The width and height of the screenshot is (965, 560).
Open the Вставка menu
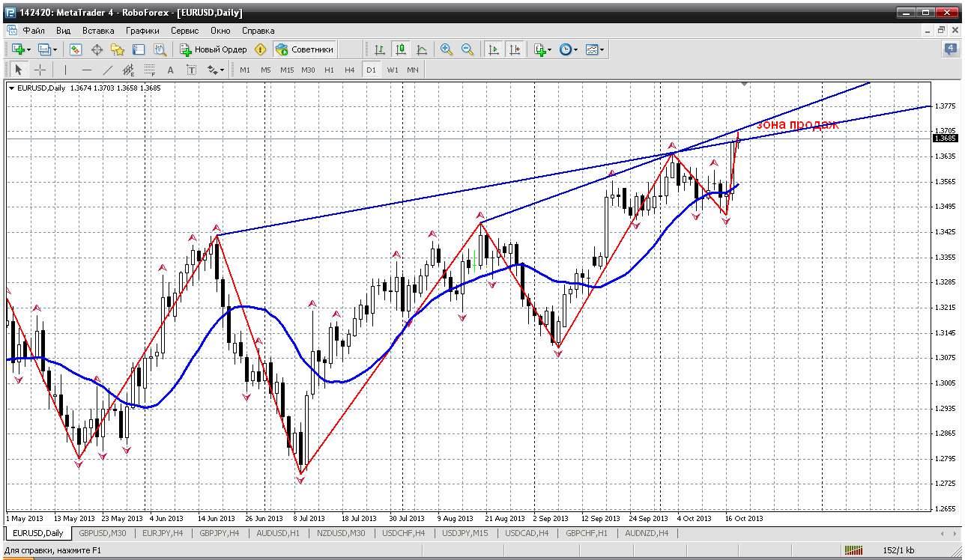pyautogui.click(x=98, y=31)
